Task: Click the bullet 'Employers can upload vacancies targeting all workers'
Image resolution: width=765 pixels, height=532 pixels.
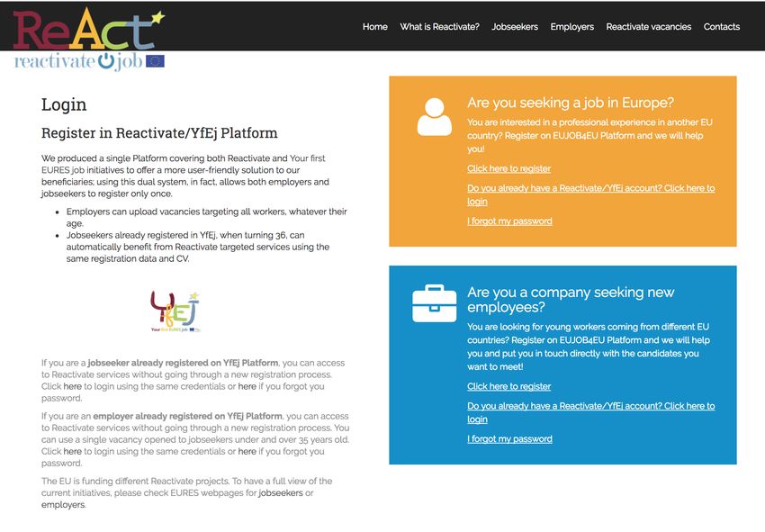Action: point(207,218)
